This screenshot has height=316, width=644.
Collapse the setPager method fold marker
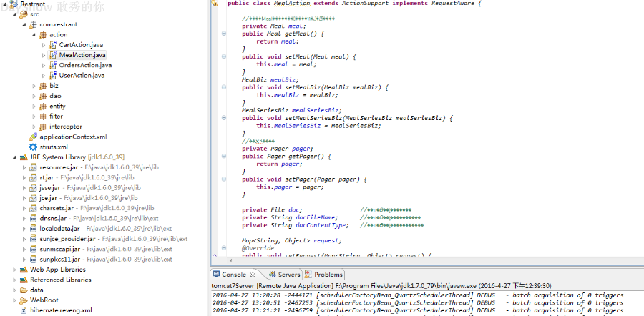pyautogui.click(x=224, y=179)
